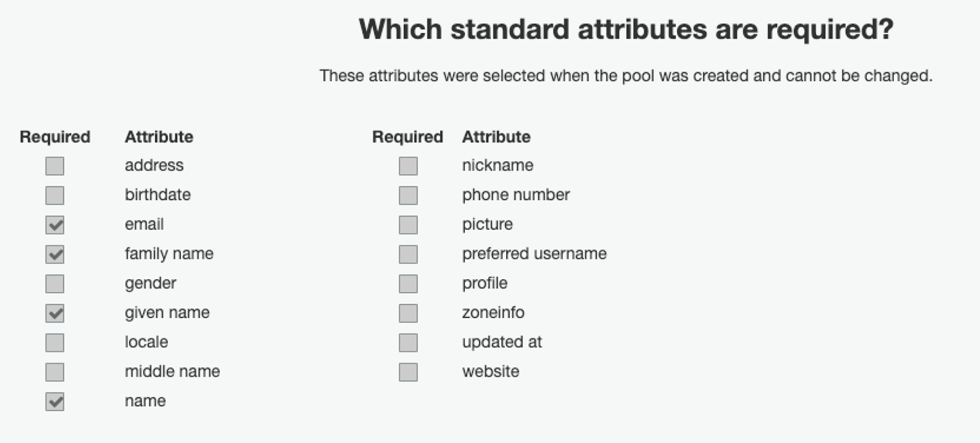Toggle the family name checkbox

pos(55,254)
